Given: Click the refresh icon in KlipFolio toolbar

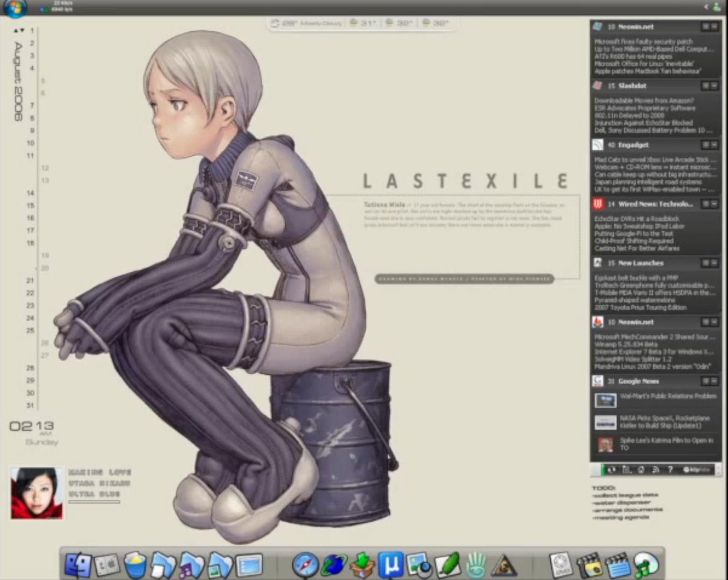Looking at the screenshot, I should [612, 470].
